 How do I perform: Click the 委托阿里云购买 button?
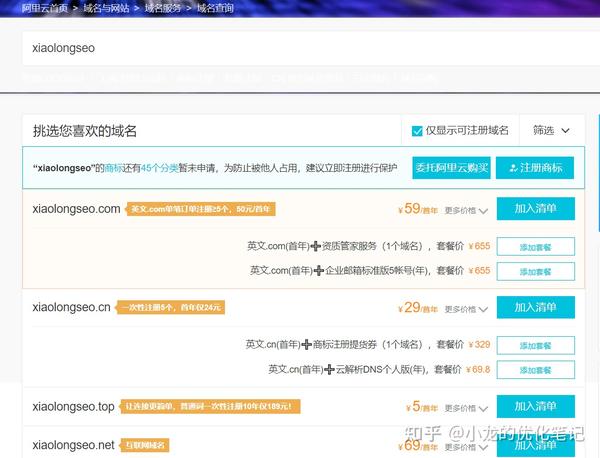point(452,168)
